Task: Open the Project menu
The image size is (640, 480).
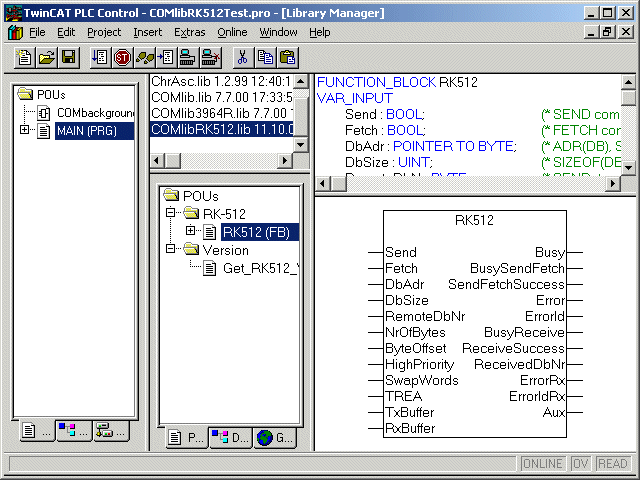Action: pyautogui.click(x=104, y=32)
